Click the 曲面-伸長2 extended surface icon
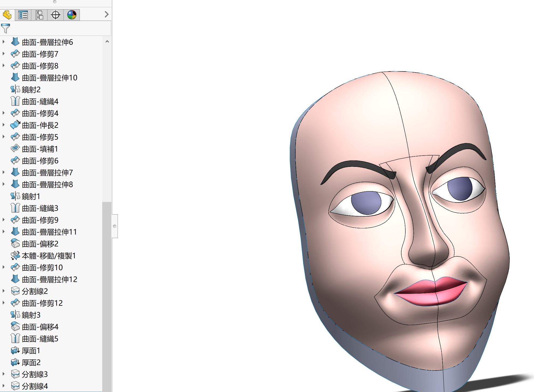 click(x=15, y=125)
